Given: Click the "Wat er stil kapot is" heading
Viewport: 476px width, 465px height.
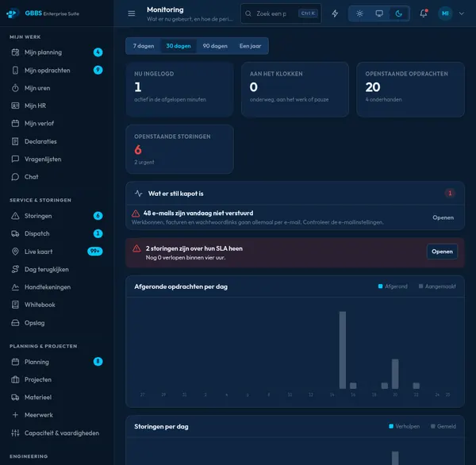Looking at the screenshot, I should point(175,194).
